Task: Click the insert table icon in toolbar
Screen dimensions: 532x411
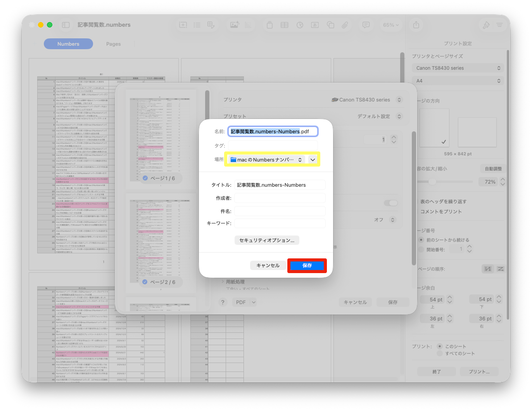Action: click(x=285, y=25)
